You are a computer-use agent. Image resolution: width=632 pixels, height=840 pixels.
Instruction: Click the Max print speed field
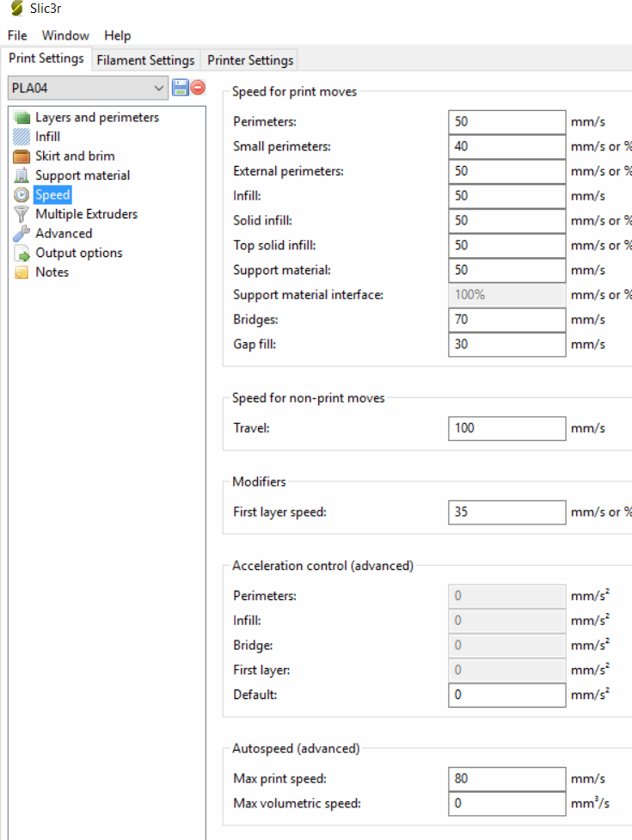[x=506, y=779]
